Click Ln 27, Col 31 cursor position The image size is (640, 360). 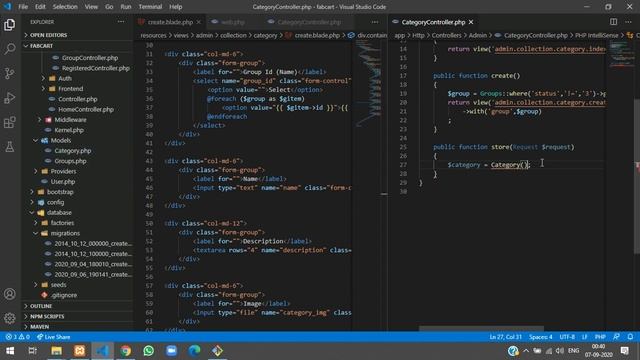(505, 337)
